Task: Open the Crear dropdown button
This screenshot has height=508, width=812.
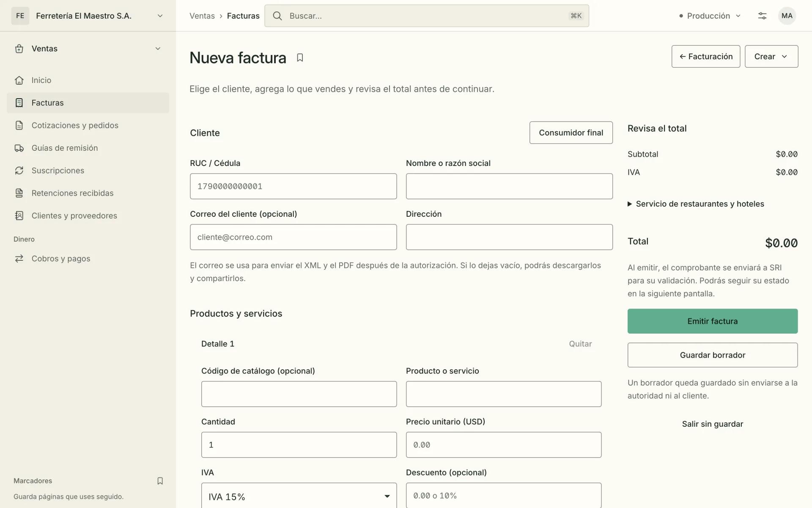Action: pyautogui.click(x=771, y=56)
